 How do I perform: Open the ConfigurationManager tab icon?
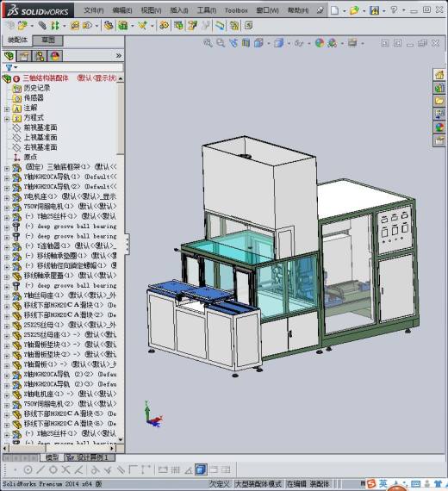pos(40,56)
